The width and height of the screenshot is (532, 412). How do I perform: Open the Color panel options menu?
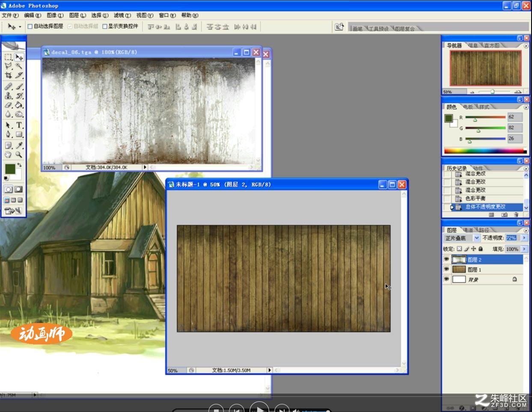526,107
